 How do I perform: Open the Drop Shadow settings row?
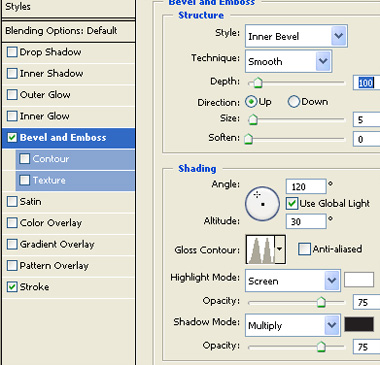point(68,52)
